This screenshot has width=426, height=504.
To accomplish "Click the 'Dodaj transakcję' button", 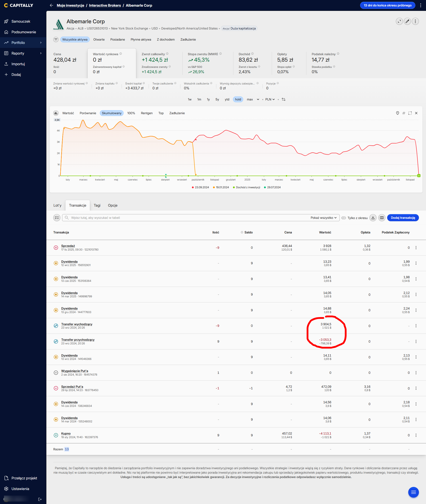I will [402, 218].
